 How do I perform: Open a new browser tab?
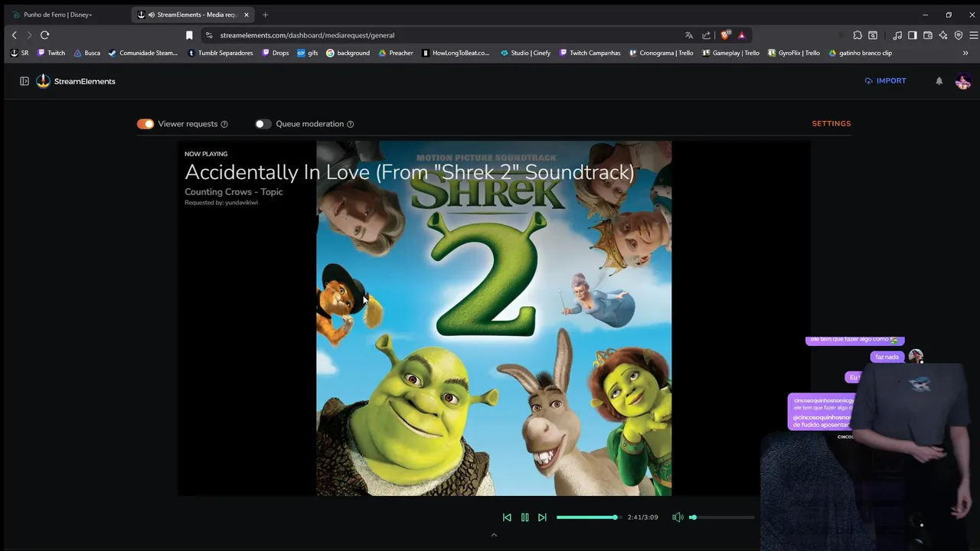coord(265,15)
